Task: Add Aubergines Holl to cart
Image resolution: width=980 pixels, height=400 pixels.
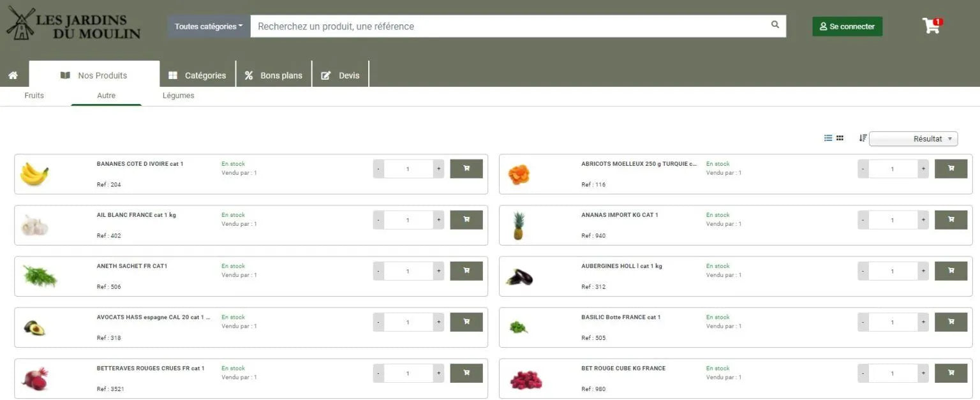Action: (x=951, y=271)
